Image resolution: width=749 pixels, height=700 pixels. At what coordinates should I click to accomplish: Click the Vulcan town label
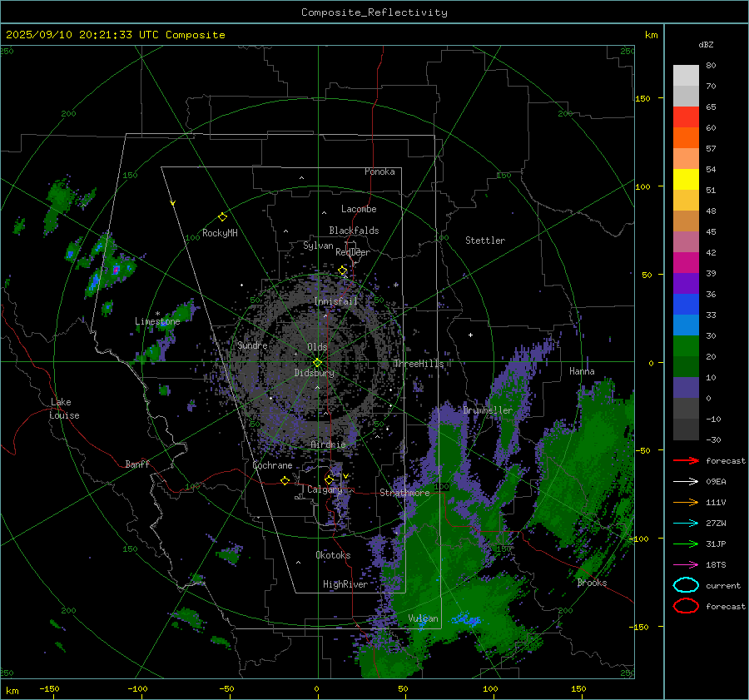point(423,618)
